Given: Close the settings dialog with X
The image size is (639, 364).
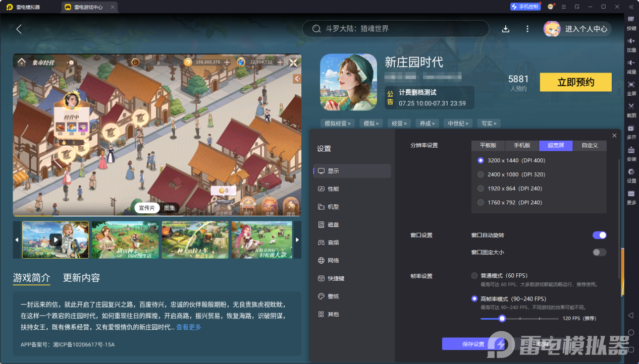Looking at the screenshot, I should (614, 136).
